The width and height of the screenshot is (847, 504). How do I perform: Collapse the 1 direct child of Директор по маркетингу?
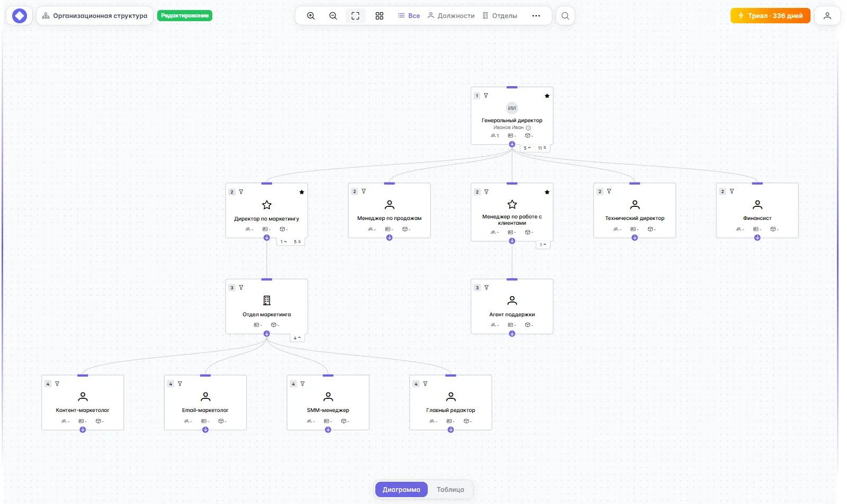pyautogui.click(x=284, y=242)
